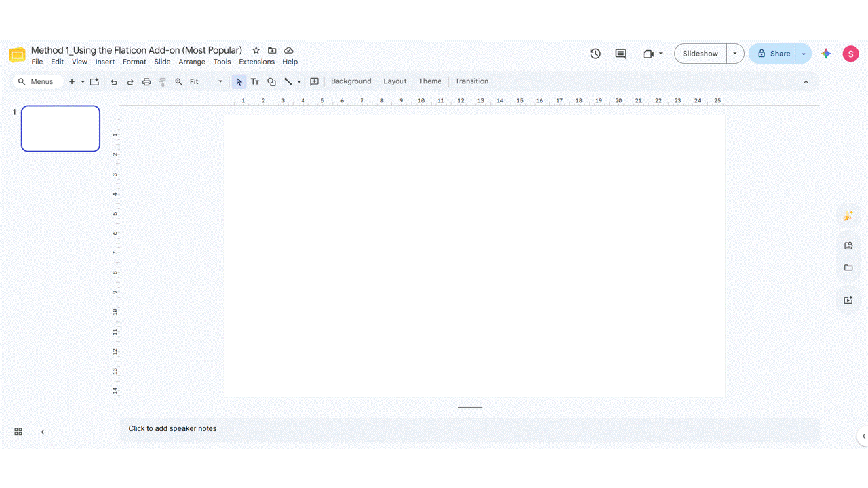Click the new slide plus icon

72,81
